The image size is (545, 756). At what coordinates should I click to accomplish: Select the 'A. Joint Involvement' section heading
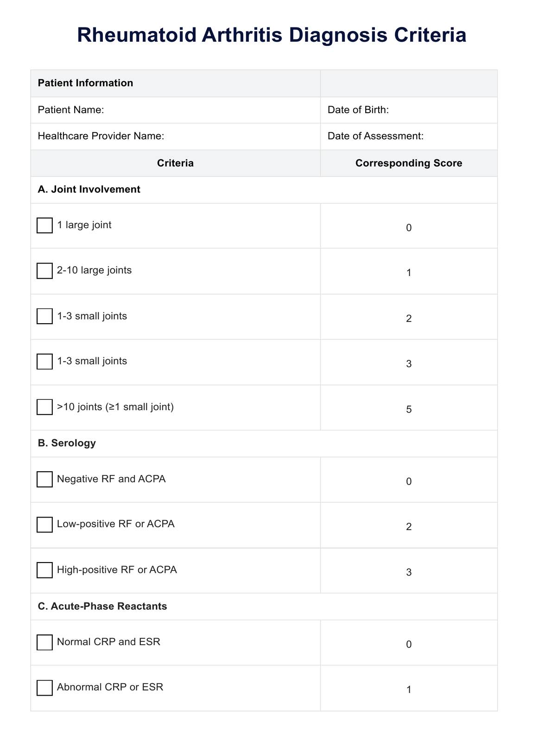click(89, 189)
